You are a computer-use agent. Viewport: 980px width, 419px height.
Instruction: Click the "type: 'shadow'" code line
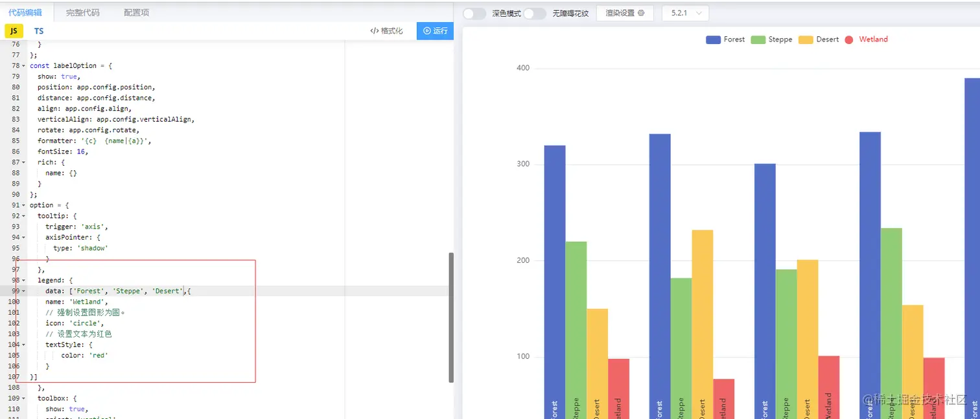coord(80,248)
